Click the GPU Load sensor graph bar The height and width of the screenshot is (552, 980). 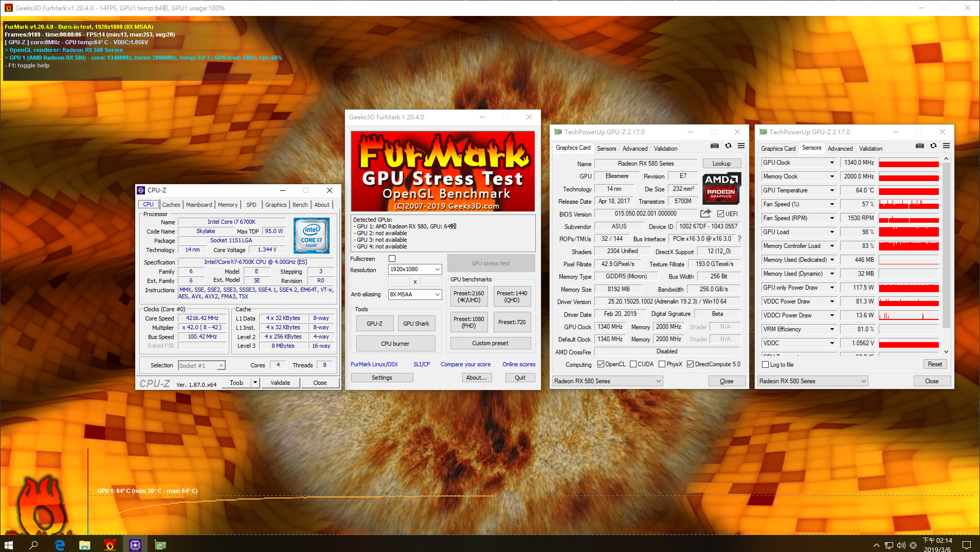coord(909,232)
